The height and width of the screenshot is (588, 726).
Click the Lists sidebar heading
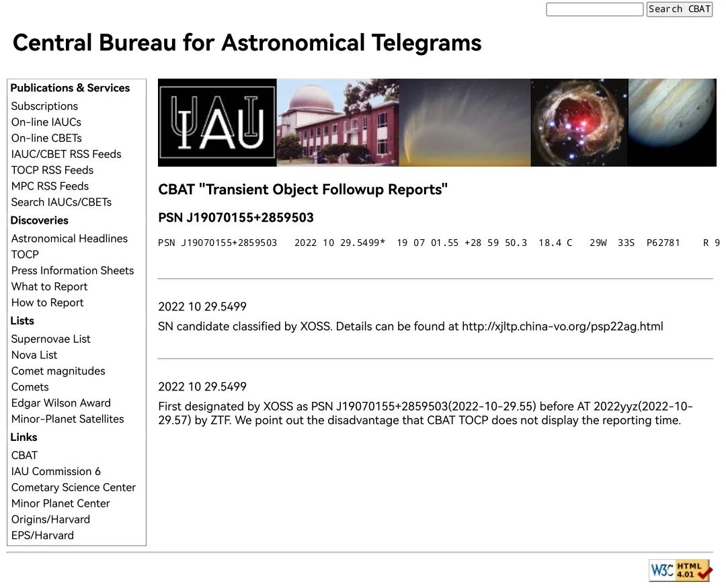[22, 321]
